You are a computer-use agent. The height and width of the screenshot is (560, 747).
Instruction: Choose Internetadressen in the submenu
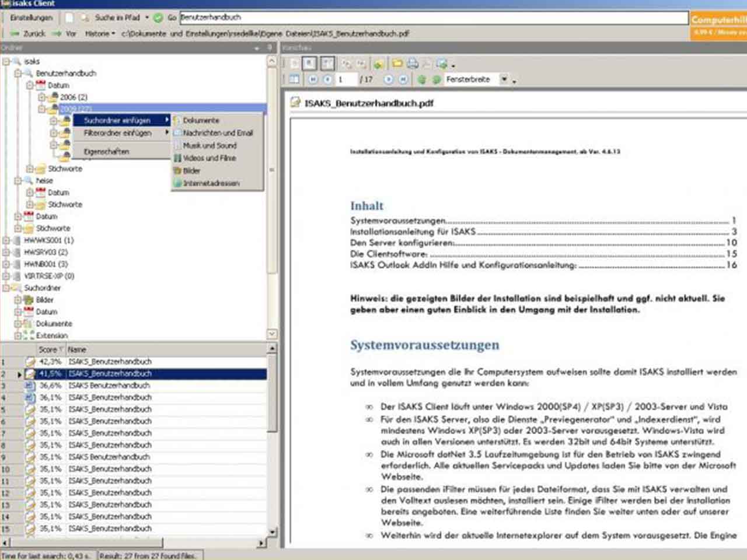point(217,183)
